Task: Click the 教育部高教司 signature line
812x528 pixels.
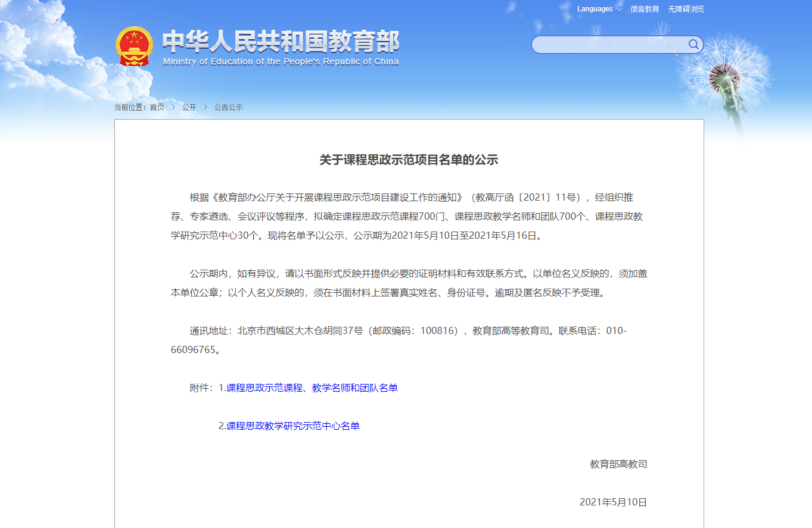Action: coord(618,464)
